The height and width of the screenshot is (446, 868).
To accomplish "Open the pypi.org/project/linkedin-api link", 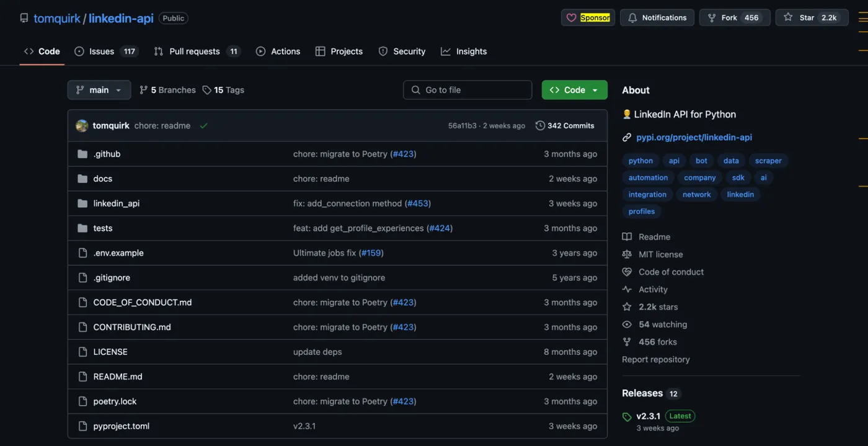I will tap(694, 138).
